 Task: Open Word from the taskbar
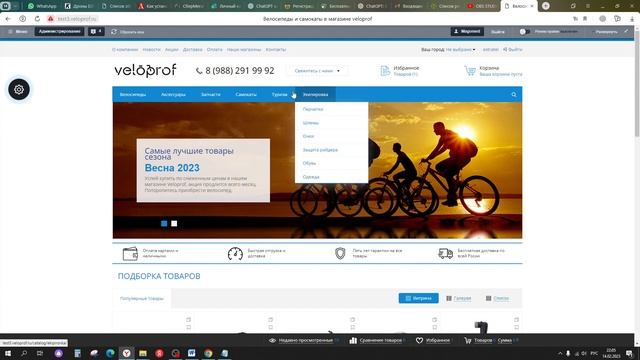[x=191, y=353]
